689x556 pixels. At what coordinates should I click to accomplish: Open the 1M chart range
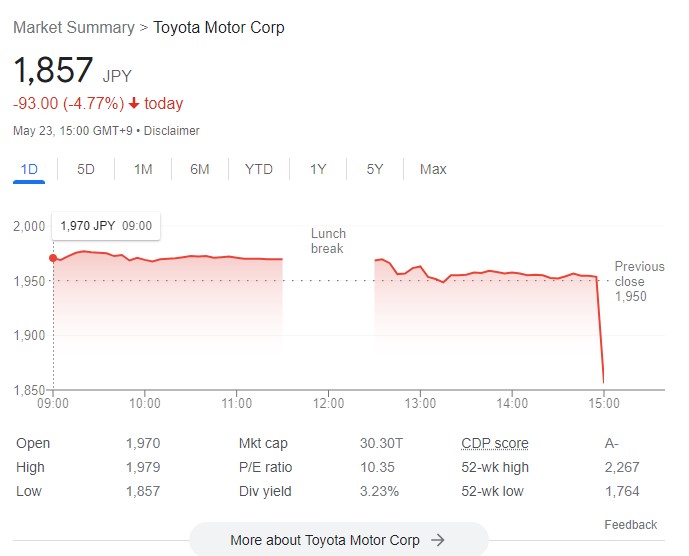tap(143, 169)
